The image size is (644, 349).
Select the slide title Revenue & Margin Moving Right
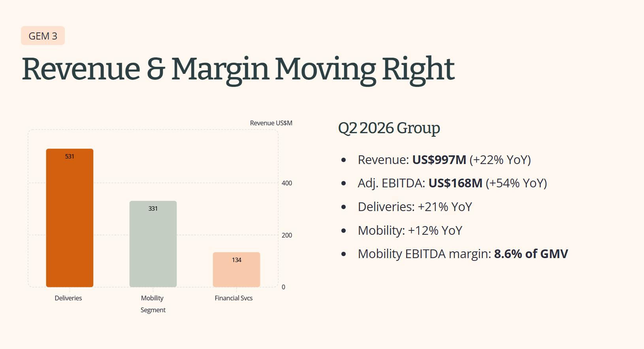coord(238,70)
